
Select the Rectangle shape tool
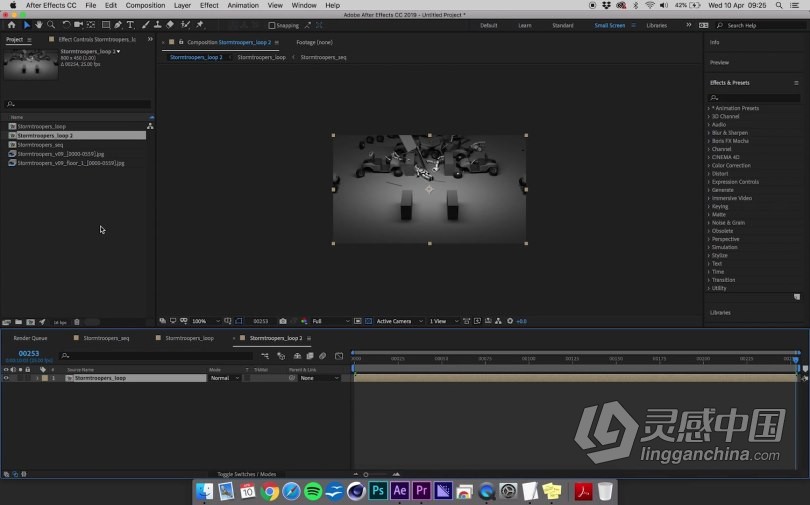(106, 25)
